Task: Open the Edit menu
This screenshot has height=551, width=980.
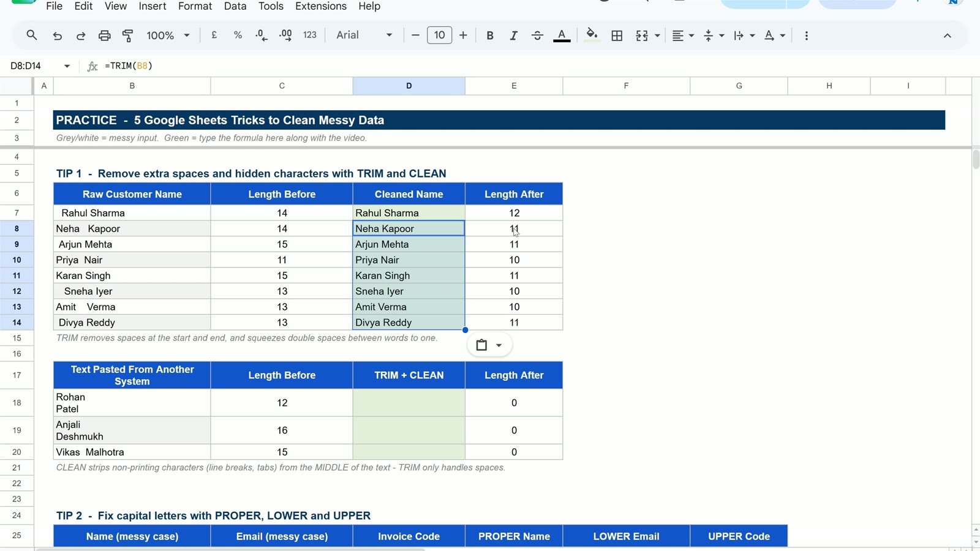Action: (x=83, y=6)
